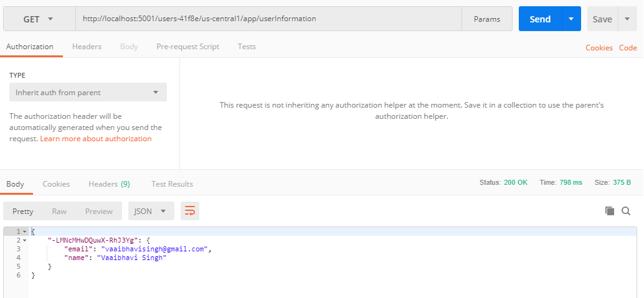Select the Preview view button
The image size is (644, 298).
click(x=98, y=211)
